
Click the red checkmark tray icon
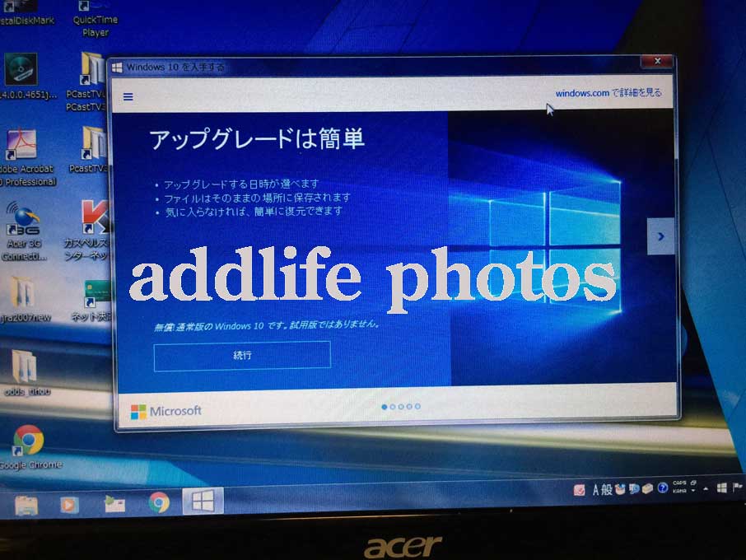(x=579, y=490)
